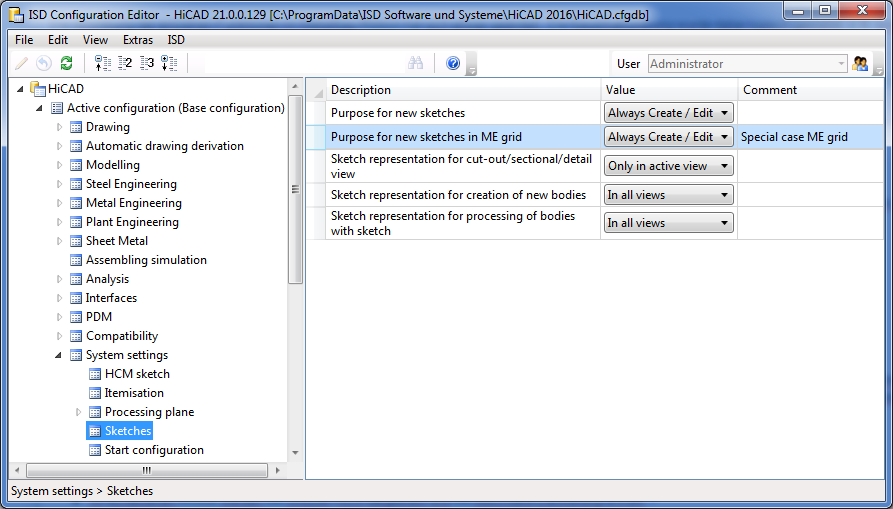This screenshot has height=509, width=893.
Task: Click the expand to level 3 icon
Action: click(x=147, y=63)
